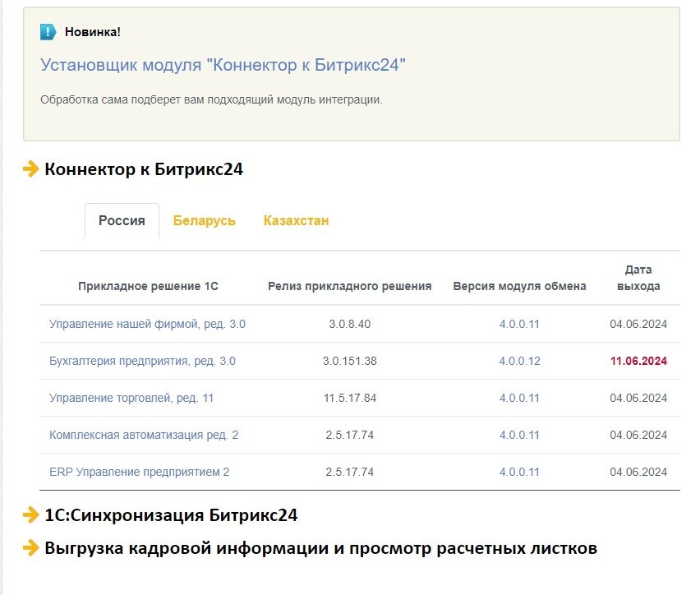Click the Релиз прикладного решения column header
This screenshot has height=595, width=700.
pos(349,286)
